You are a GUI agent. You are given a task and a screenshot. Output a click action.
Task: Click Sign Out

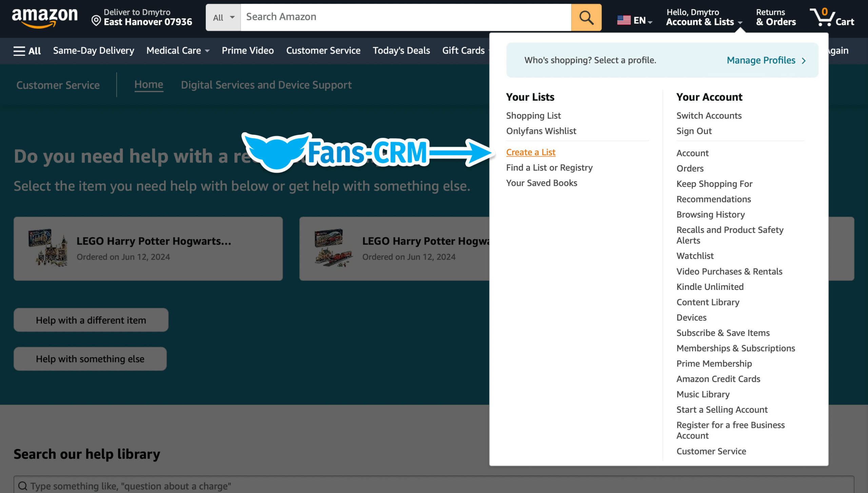[x=694, y=131]
